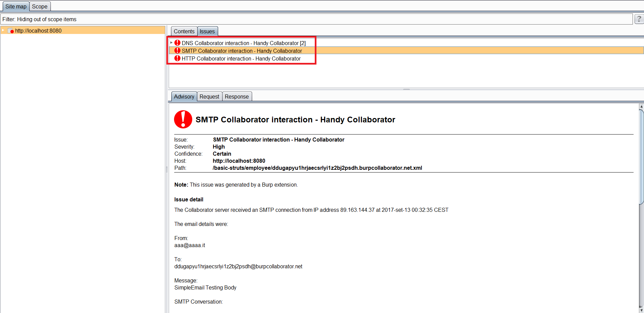The width and height of the screenshot is (644, 313).
Task: Click the advisory vertical scrollbar thumb
Action: tap(641, 157)
